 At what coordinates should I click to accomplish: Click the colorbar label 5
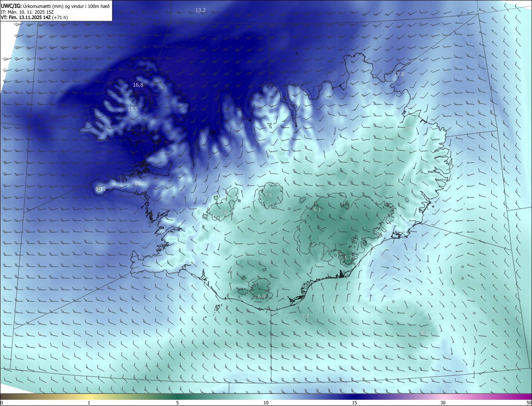[x=177, y=403]
